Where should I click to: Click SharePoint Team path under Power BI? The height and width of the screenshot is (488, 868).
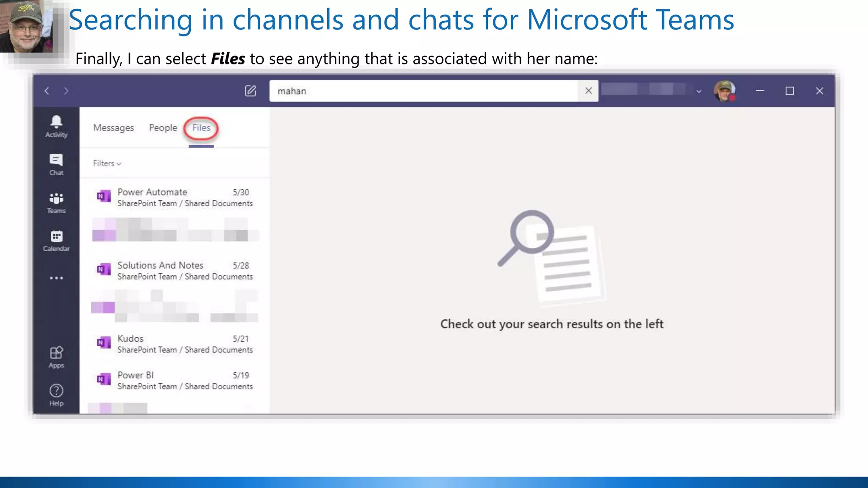click(185, 386)
